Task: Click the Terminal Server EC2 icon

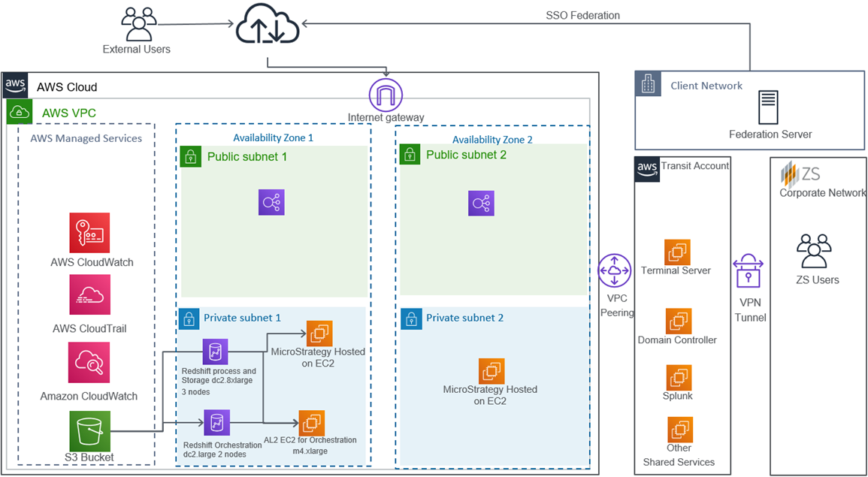Action: point(678,252)
